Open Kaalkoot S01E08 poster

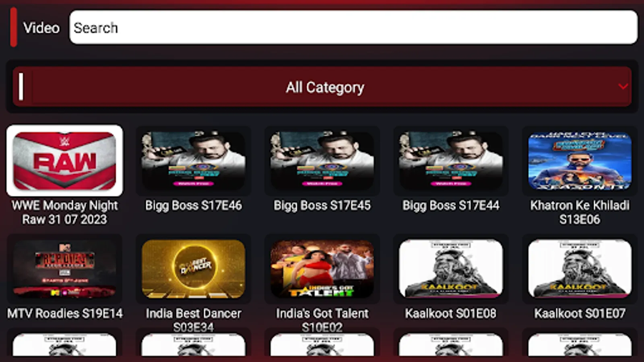[451, 269]
